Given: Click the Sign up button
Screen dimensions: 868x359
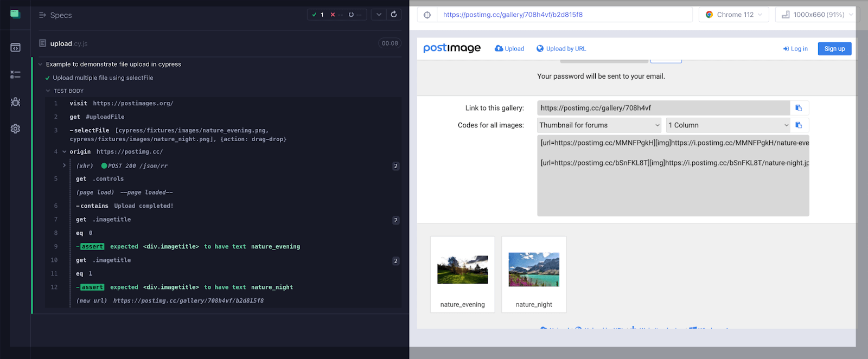Looking at the screenshot, I should tap(834, 49).
